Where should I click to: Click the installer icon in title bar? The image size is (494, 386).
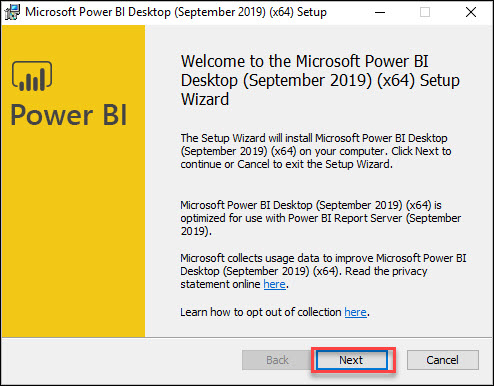[12, 12]
